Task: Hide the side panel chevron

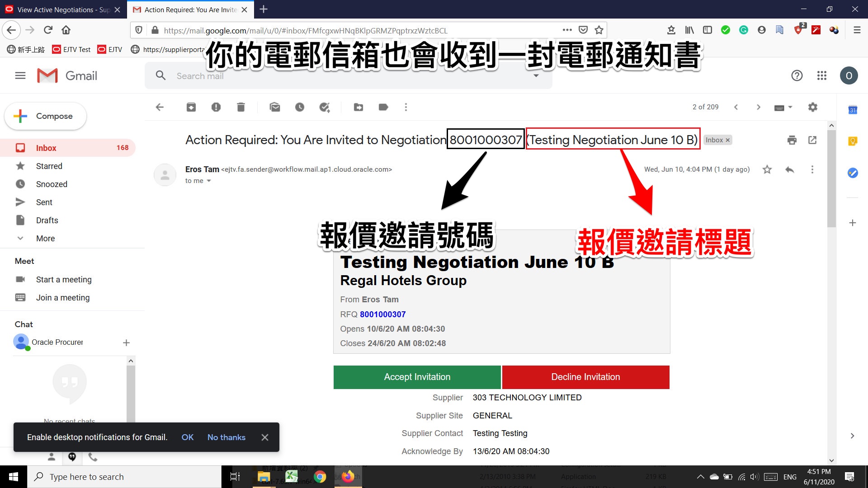Action: pos(852,436)
